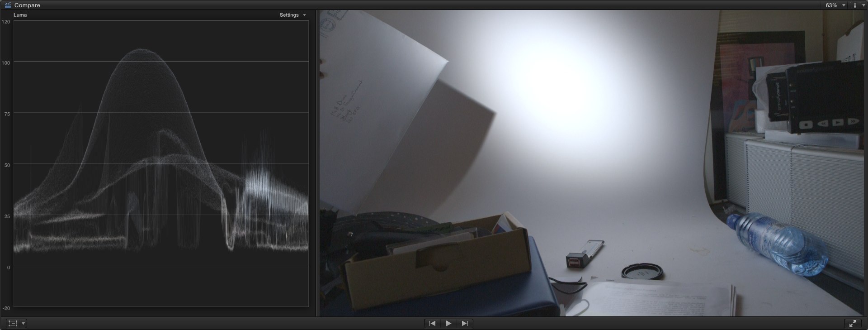Go to next edit point
This screenshot has width=868, height=330.
[465, 323]
